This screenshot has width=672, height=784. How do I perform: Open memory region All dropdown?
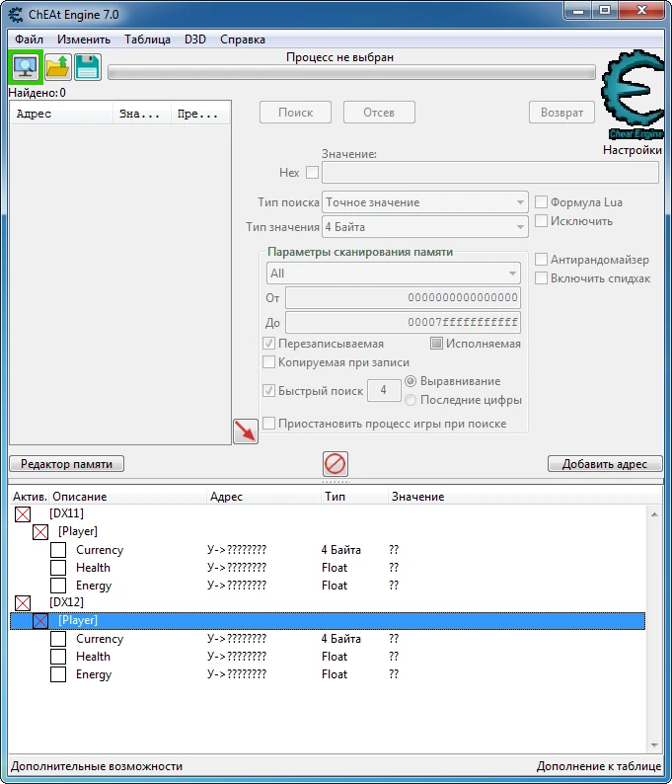pyautogui.click(x=394, y=274)
